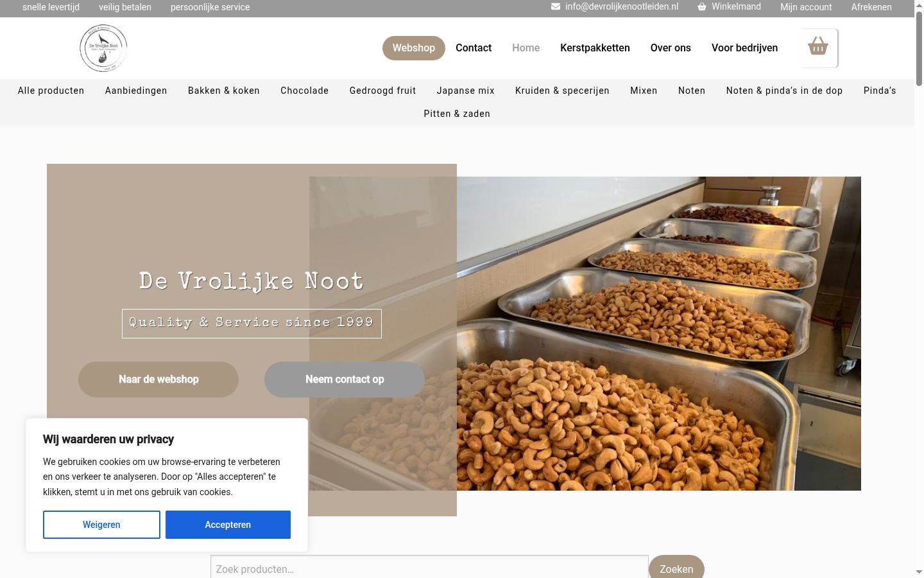
Task: Click the Zoeken search button
Action: pyautogui.click(x=676, y=568)
